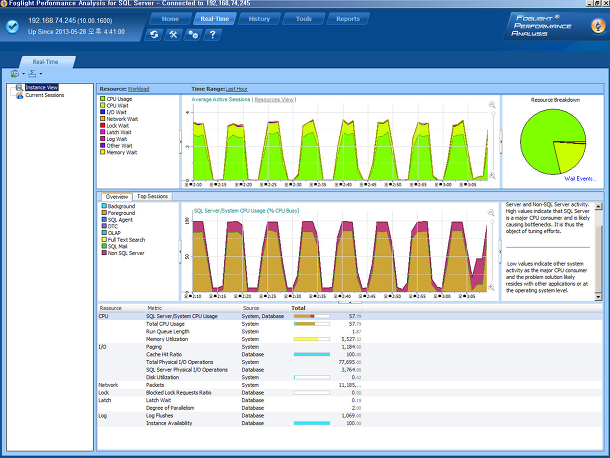Select the Real-Time page tab
The height and width of the screenshot is (458, 610).
46,62
